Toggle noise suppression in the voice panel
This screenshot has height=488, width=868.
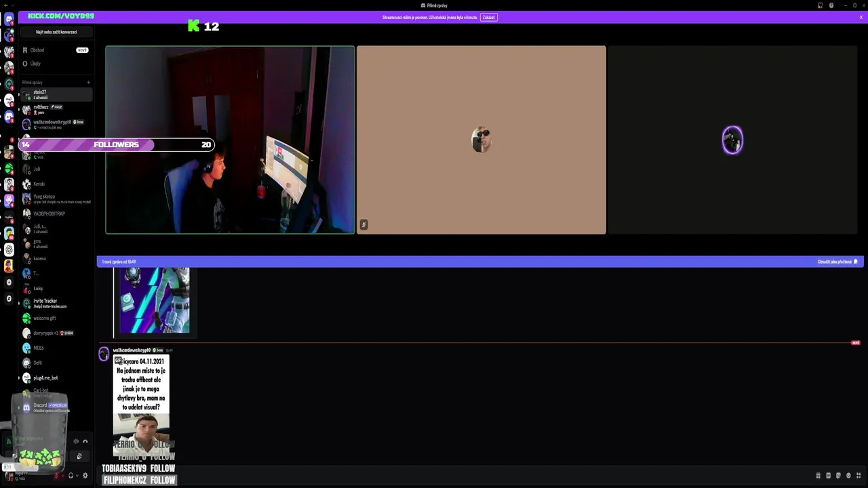click(76, 441)
